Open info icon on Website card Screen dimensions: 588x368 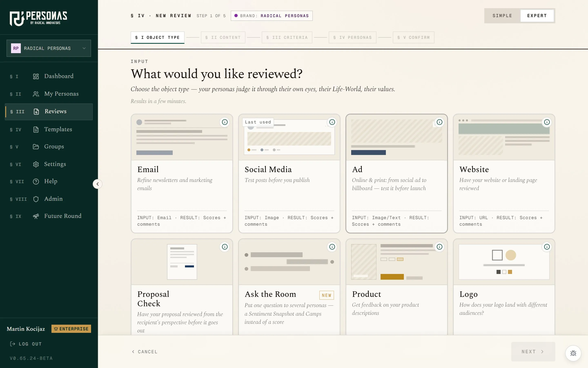tap(547, 122)
